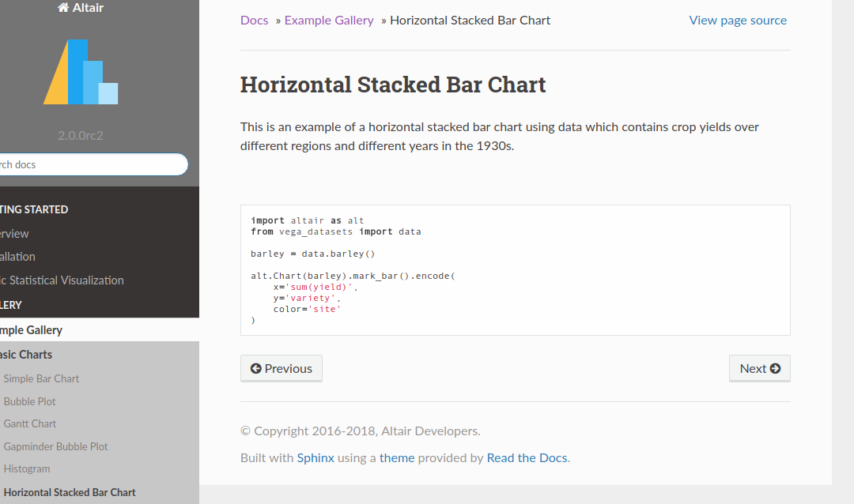The image size is (854, 504).
Task: Open the partly cut-off Overview sidebar item
Action: [15, 234]
